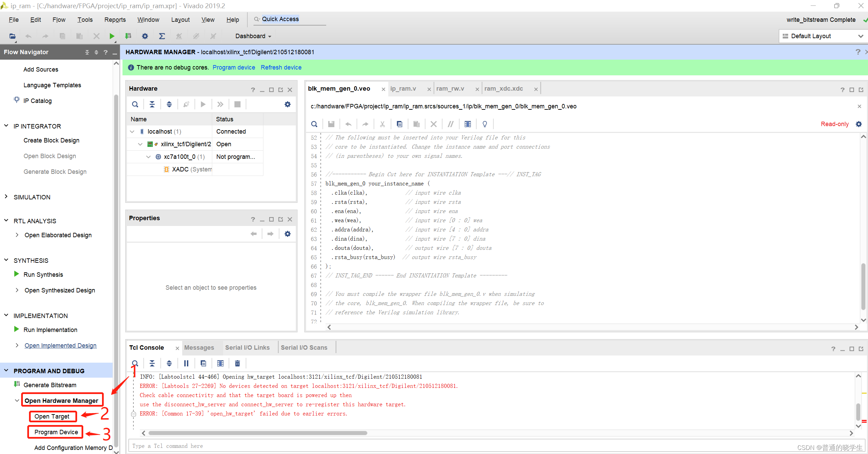Image resolution: width=868 pixels, height=454 pixels.
Task: Click Refresh device link in blue banner
Action: tap(281, 67)
